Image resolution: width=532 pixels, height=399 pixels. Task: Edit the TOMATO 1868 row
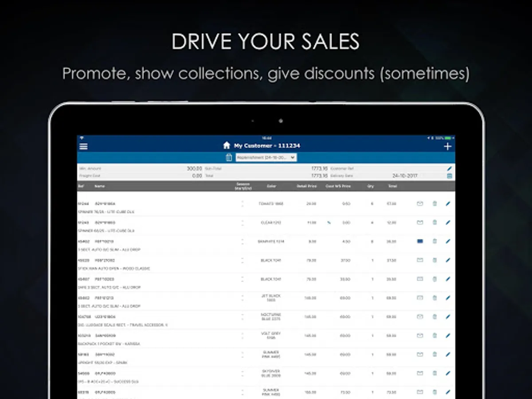448,204
